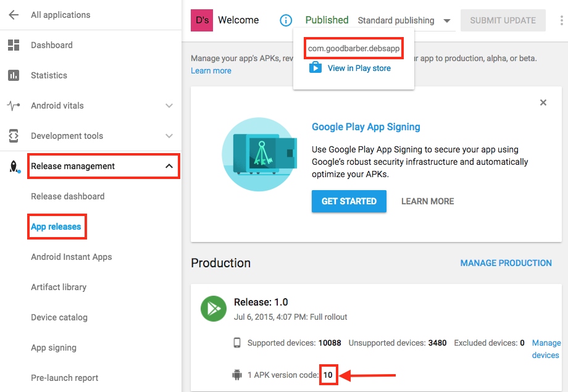Open the three-dot overflow menu

point(561,20)
